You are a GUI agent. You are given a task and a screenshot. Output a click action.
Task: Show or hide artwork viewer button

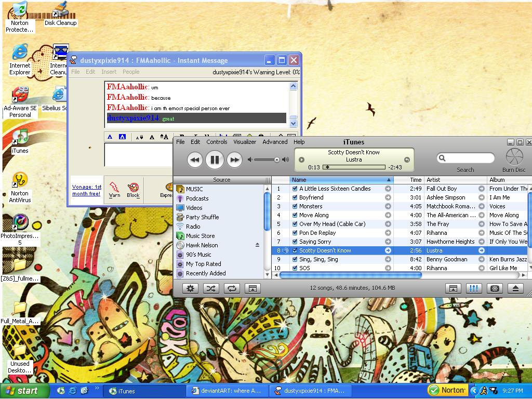click(x=252, y=288)
